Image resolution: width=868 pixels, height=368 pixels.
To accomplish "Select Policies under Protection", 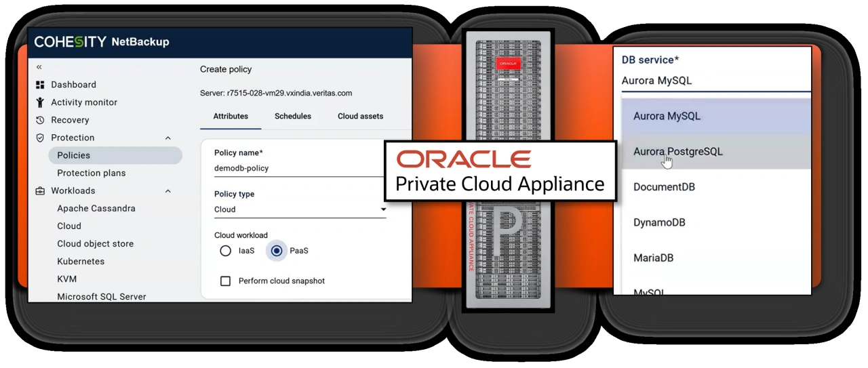I will coord(115,155).
